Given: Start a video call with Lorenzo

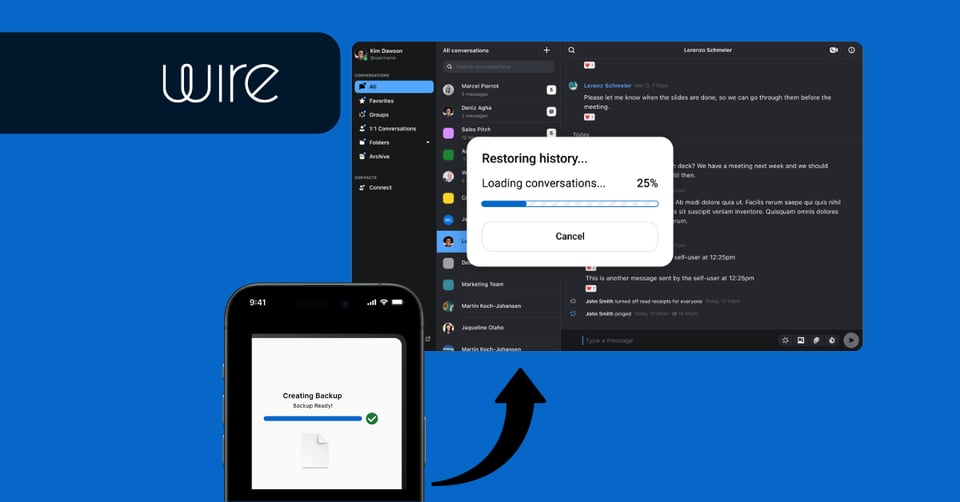Looking at the screenshot, I should tap(833, 50).
